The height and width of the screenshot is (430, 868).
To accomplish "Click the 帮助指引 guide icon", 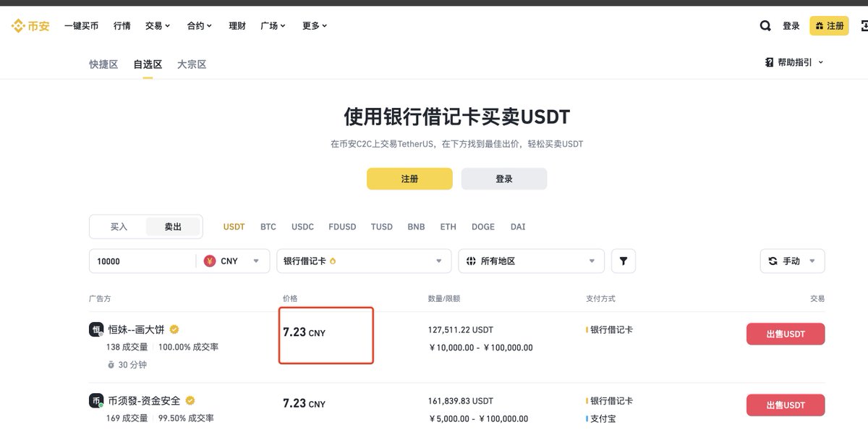I will pos(769,62).
